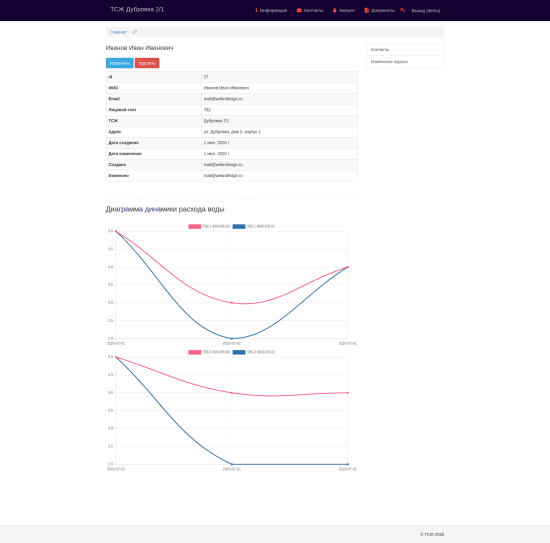
Task: Click the document icon beside Документы
Action: point(367,10)
